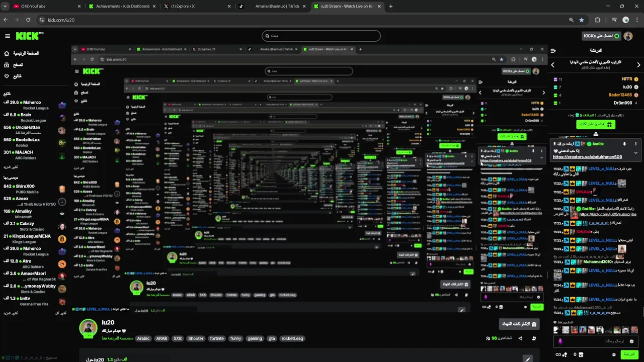Unpin the BotRix pinned message
This screenshot has height=362, width=644.
[x=624, y=144]
